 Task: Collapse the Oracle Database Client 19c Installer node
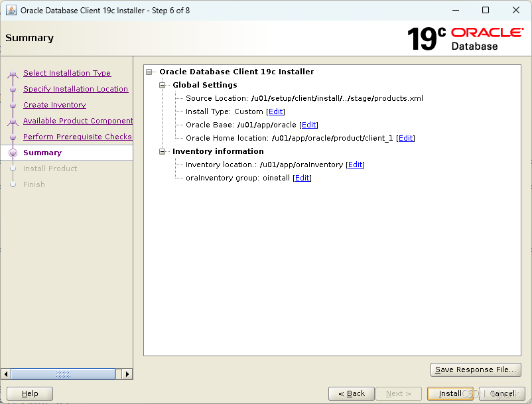149,72
